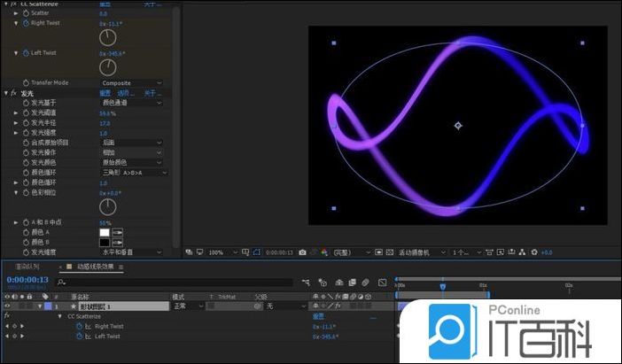
Task: Collapse the CC Scatterize group in timeline
Action: [60, 316]
